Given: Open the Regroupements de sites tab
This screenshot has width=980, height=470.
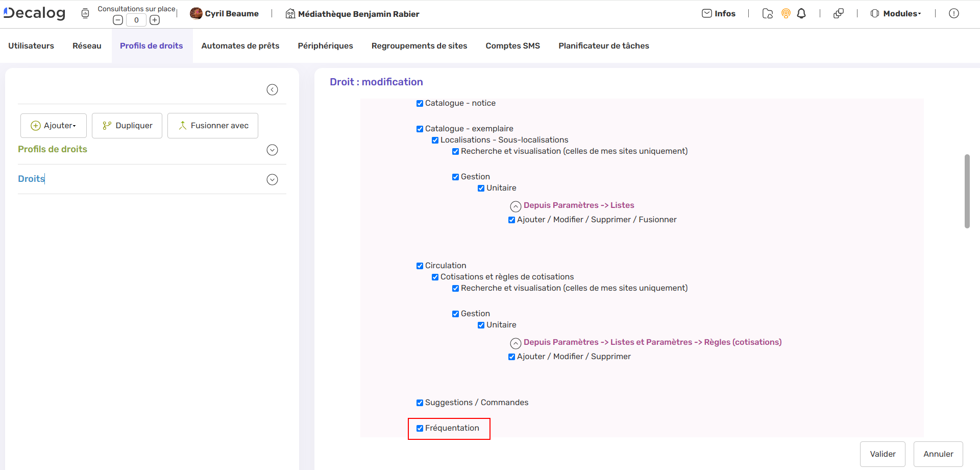Looking at the screenshot, I should [419, 46].
